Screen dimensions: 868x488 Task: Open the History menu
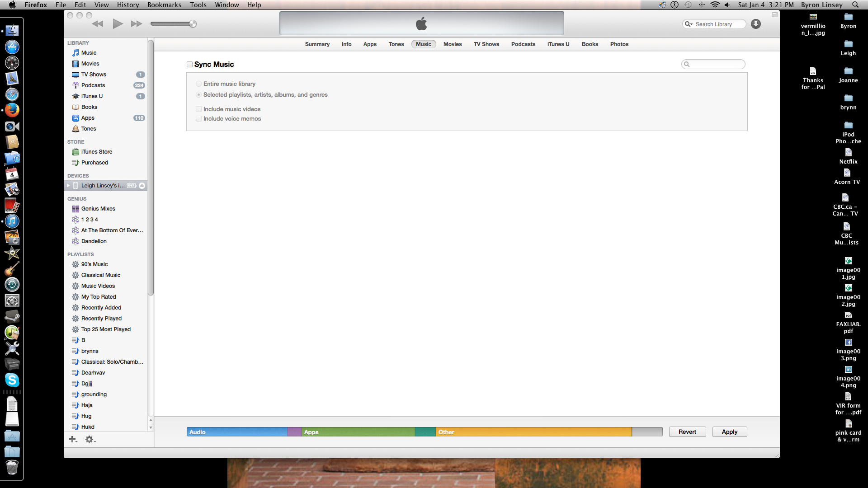[128, 5]
